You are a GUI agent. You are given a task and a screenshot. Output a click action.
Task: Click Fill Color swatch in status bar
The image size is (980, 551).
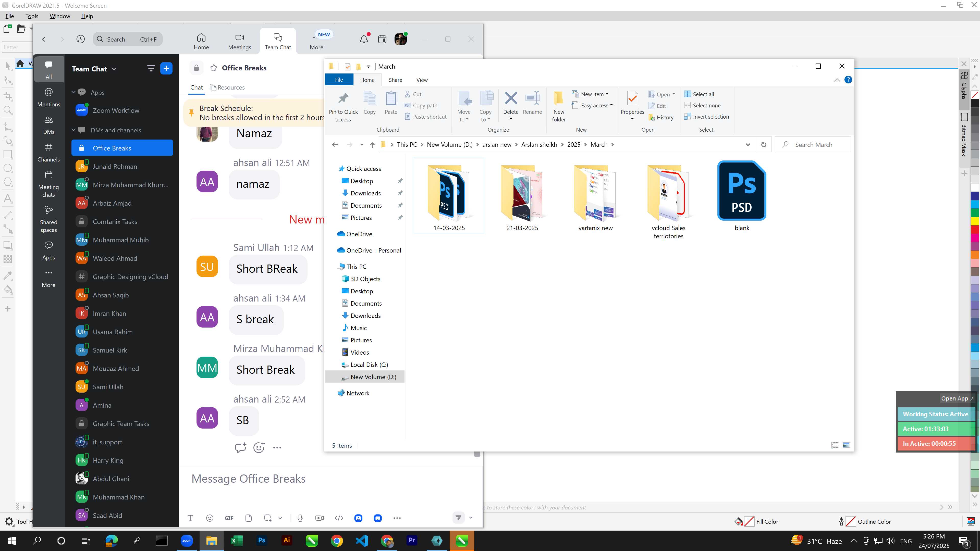tap(749, 521)
